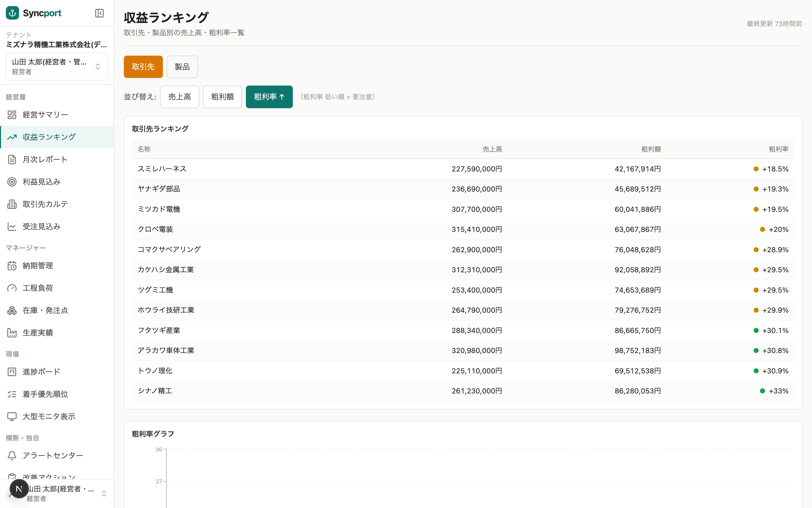Click the 315,410,000円 sales cell
This screenshot has height=508, width=812.
(x=477, y=229)
